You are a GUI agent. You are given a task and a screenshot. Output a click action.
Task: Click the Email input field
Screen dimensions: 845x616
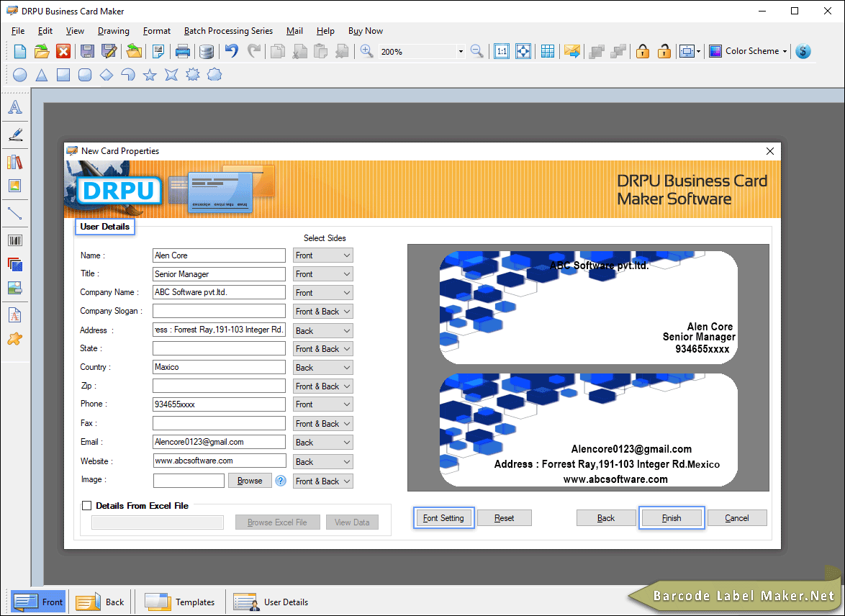click(219, 442)
